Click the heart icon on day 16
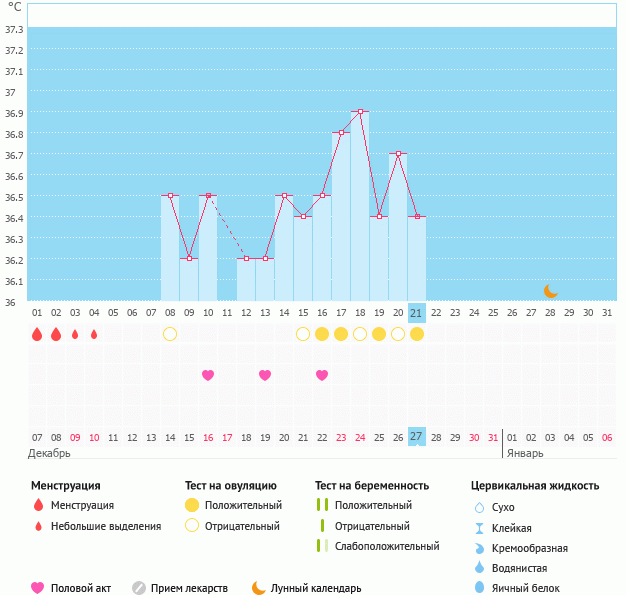 (x=322, y=375)
